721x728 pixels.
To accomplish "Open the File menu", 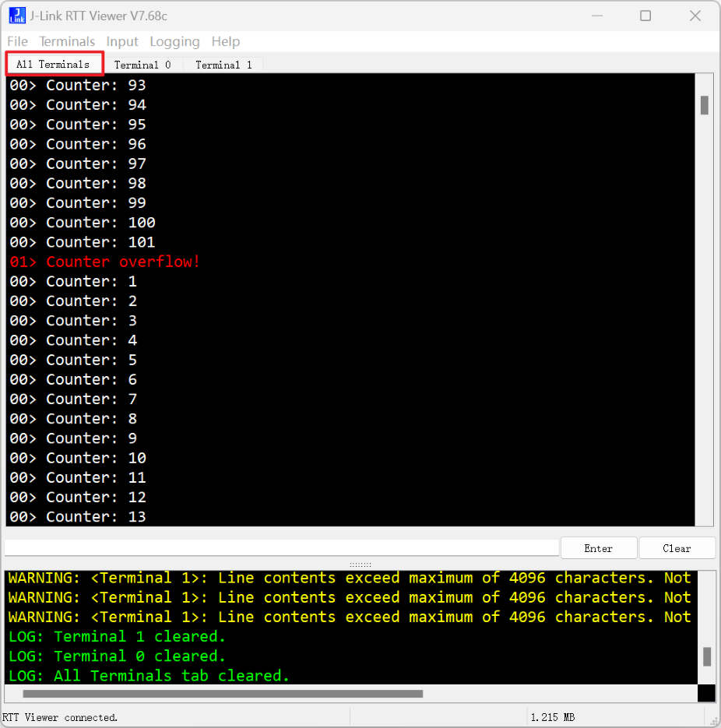I will (x=17, y=42).
